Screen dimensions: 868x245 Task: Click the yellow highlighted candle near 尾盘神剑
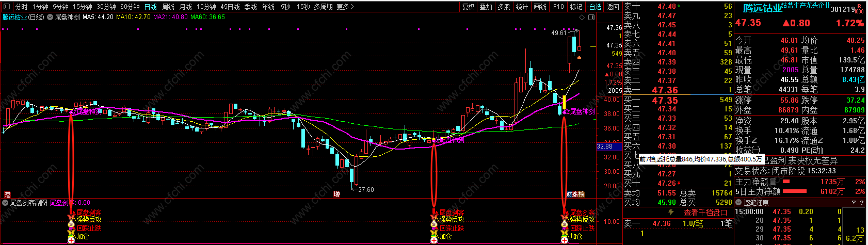coord(564,102)
